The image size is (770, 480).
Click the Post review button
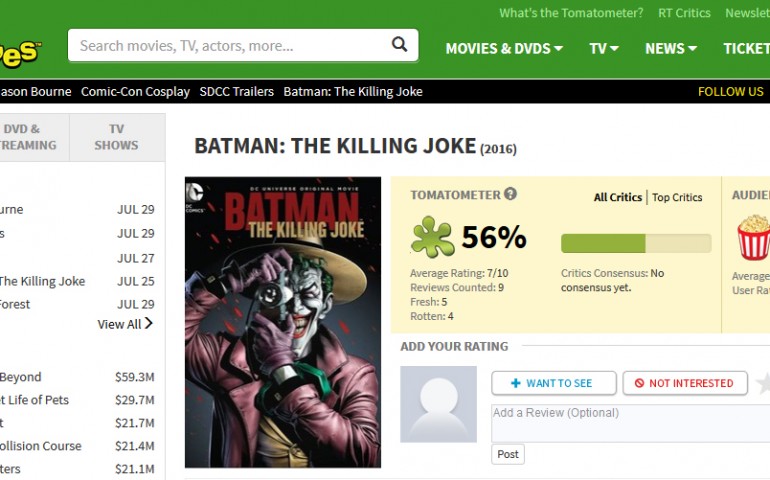click(x=508, y=454)
